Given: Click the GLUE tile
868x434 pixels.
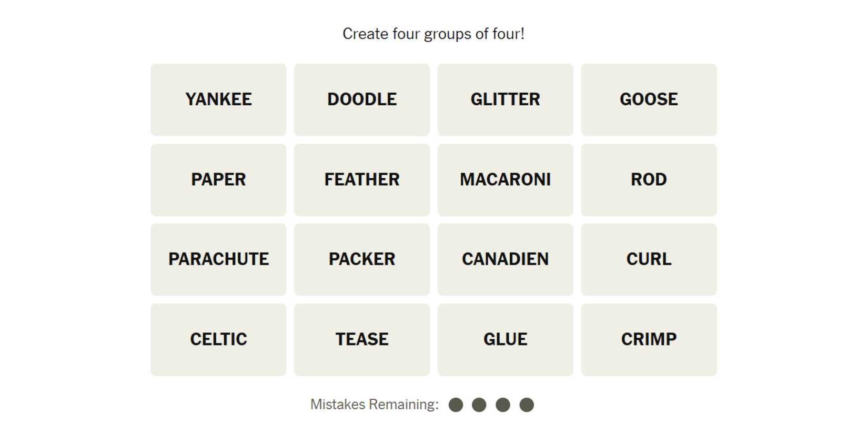Looking at the screenshot, I should [505, 339].
